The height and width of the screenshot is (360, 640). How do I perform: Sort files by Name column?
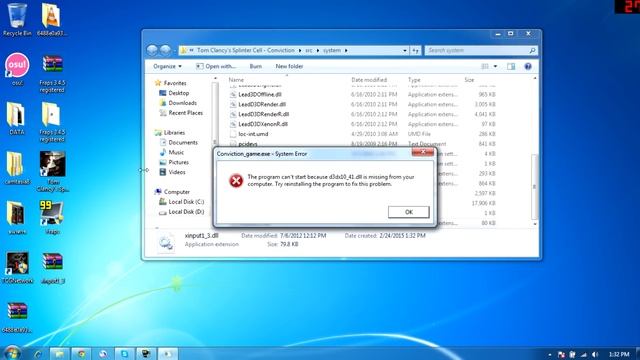click(x=236, y=80)
